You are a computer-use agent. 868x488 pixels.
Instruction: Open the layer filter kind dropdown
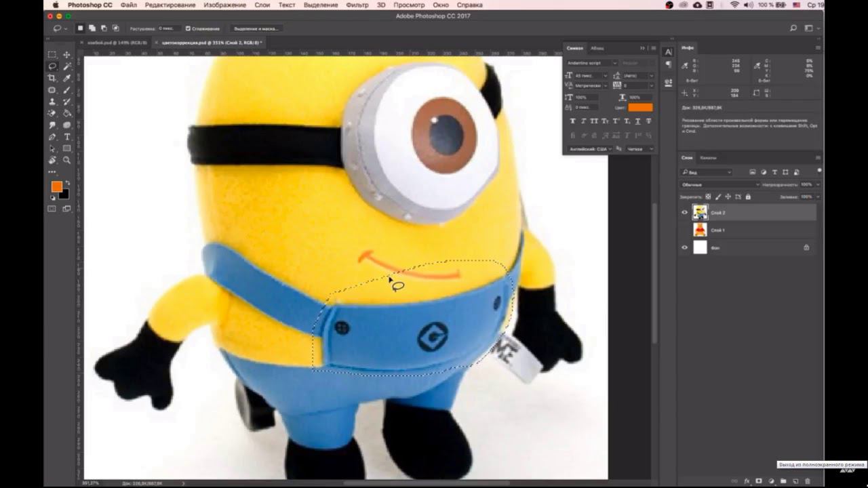pyautogui.click(x=706, y=172)
